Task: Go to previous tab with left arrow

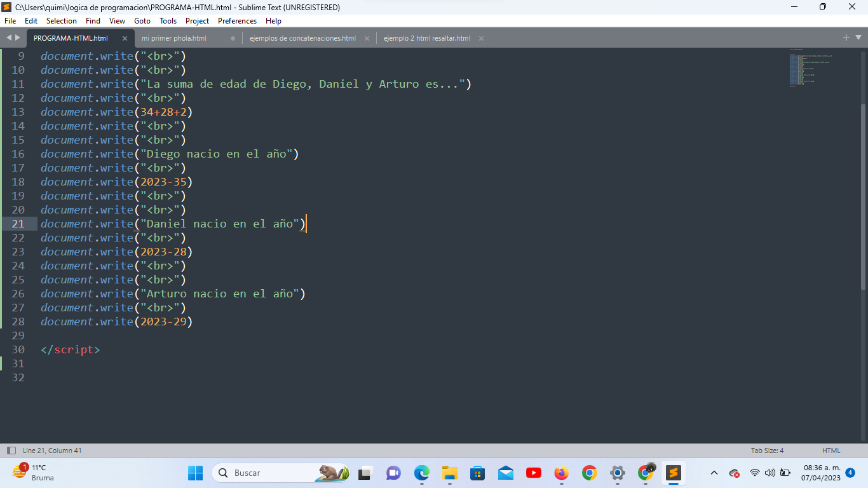Action: [9, 38]
